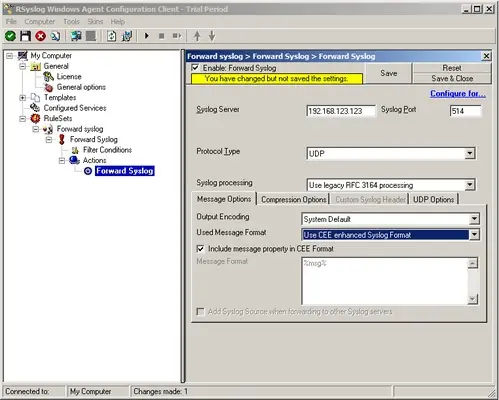This screenshot has height=400, width=499.
Task: Open the Output Encoding dropdown
Action: point(474,219)
